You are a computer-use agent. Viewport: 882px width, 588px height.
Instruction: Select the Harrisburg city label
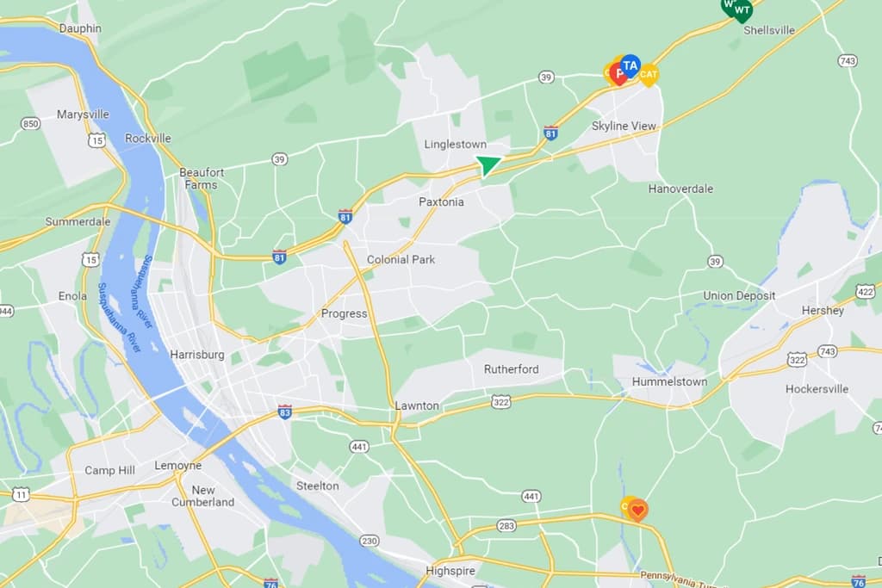(x=197, y=355)
